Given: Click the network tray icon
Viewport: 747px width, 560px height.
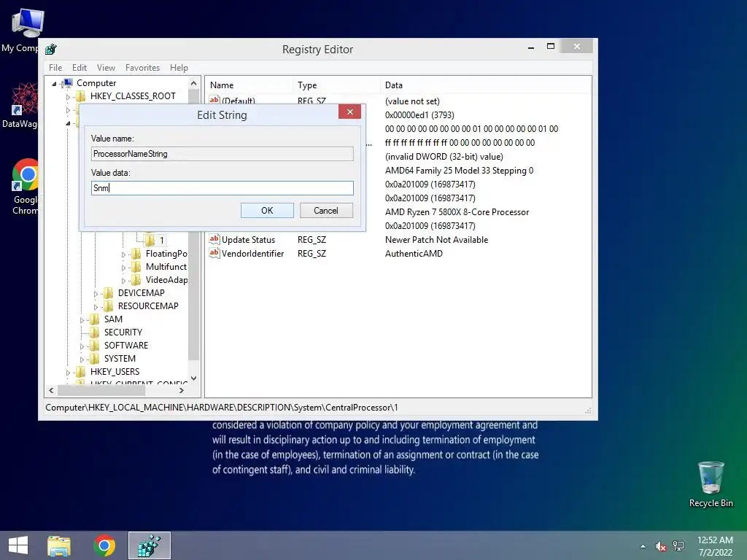Looking at the screenshot, I should pos(678,546).
